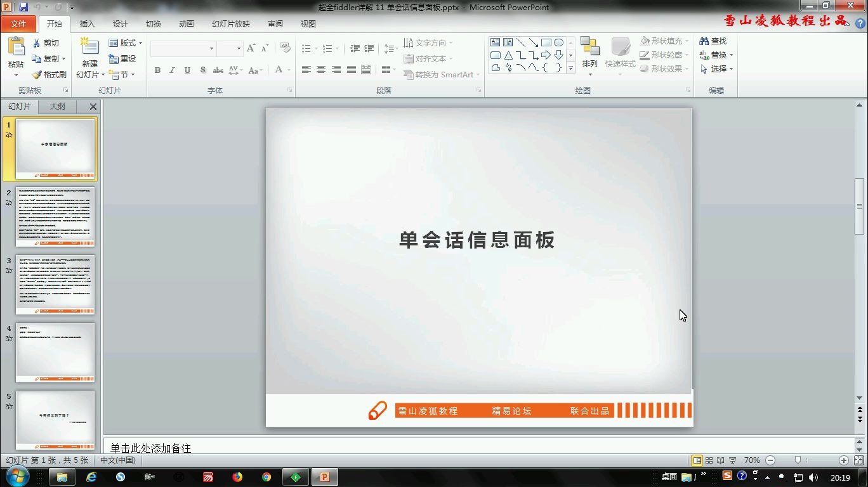Click the zoom slider handle

(x=798, y=460)
